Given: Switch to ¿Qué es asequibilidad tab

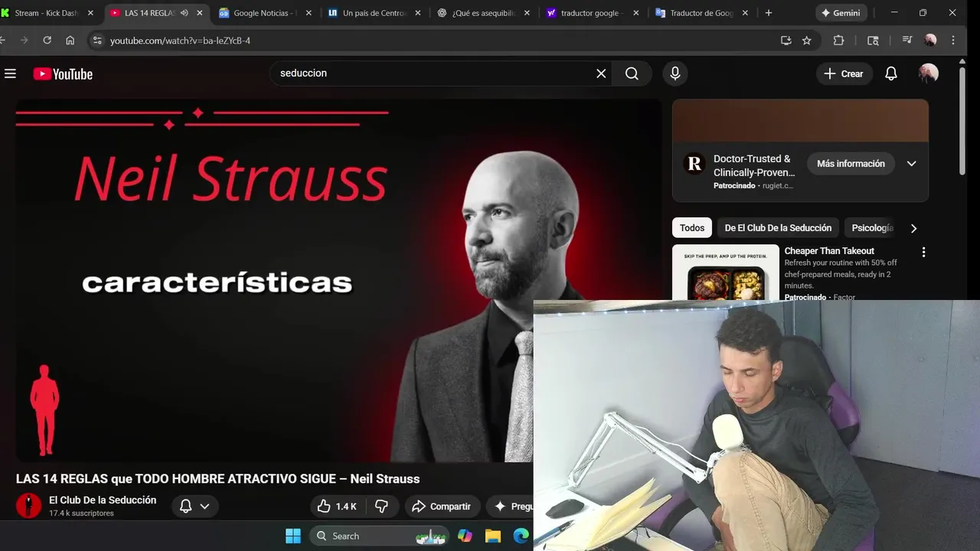Looking at the screenshot, I should 482,13.
